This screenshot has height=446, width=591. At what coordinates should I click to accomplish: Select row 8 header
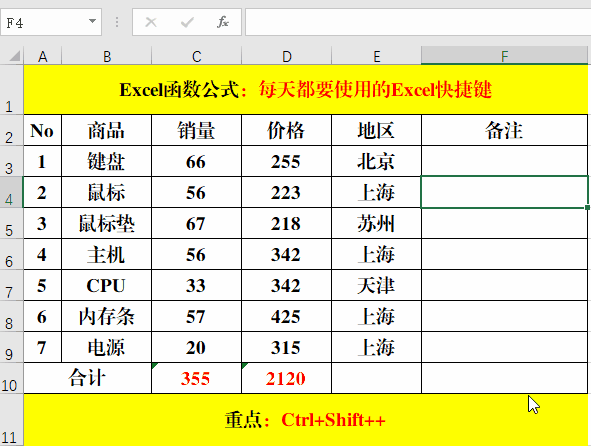pos(11,316)
